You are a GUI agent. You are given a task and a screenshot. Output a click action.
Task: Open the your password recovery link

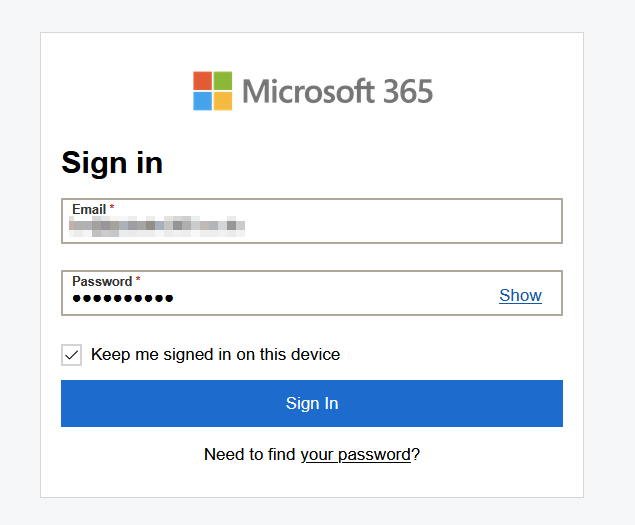coord(356,455)
